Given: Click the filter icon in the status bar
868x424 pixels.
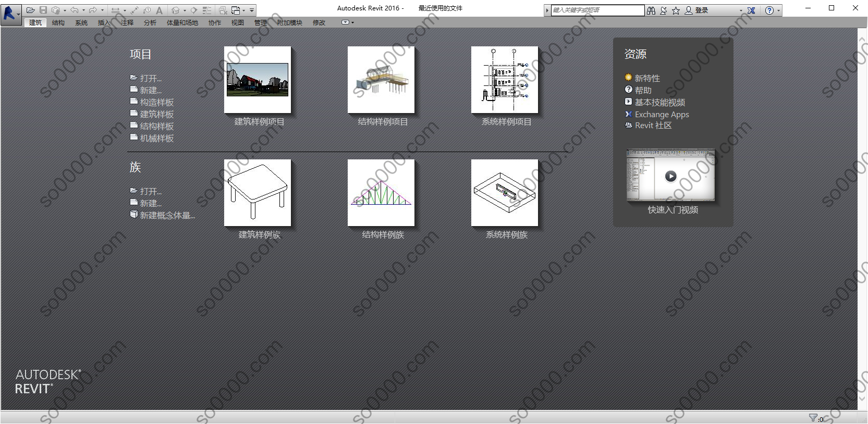Looking at the screenshot, I should (x=812, y=418).
